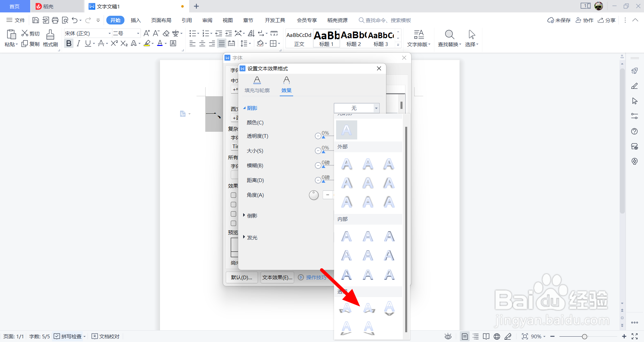This screenshot has height=342, width=644.
Task: Apply the Heading 1 style
Action: point(326,38)
